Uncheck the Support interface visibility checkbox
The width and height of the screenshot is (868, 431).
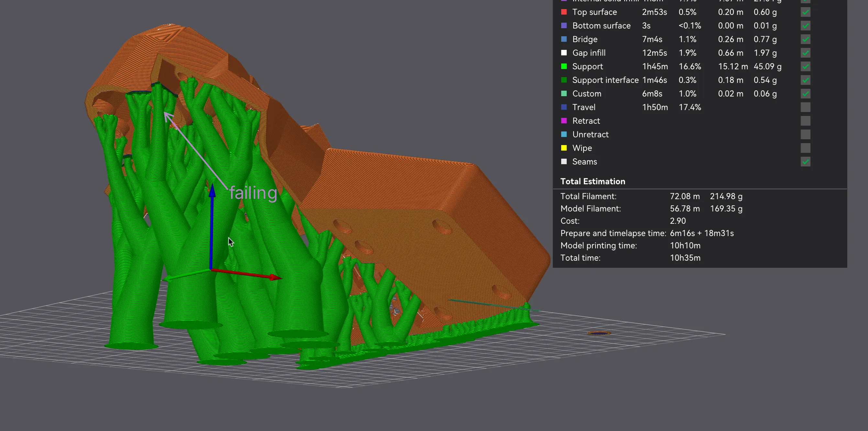click(805, 80)
